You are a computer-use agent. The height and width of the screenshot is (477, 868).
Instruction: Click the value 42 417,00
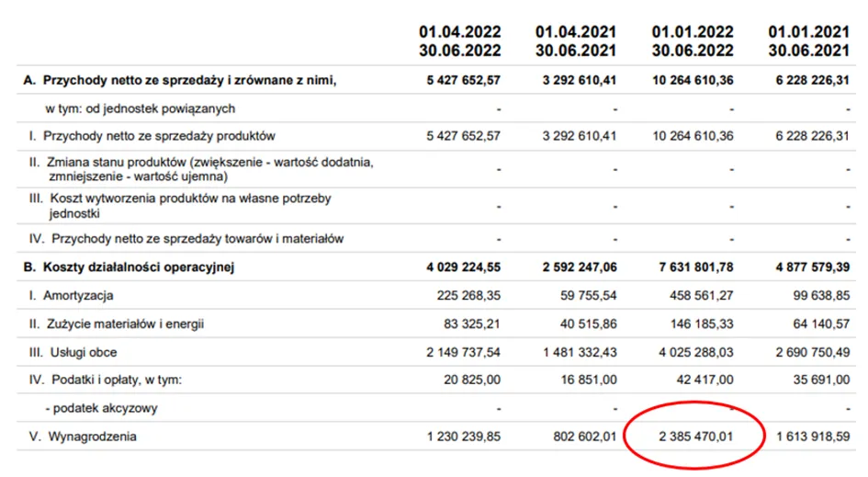(705, 380)
